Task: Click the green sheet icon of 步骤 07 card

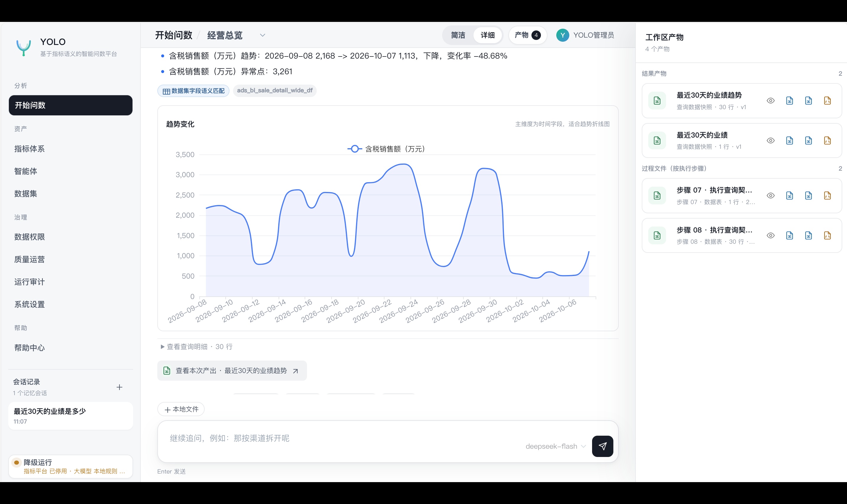Action: coord(657,195)
